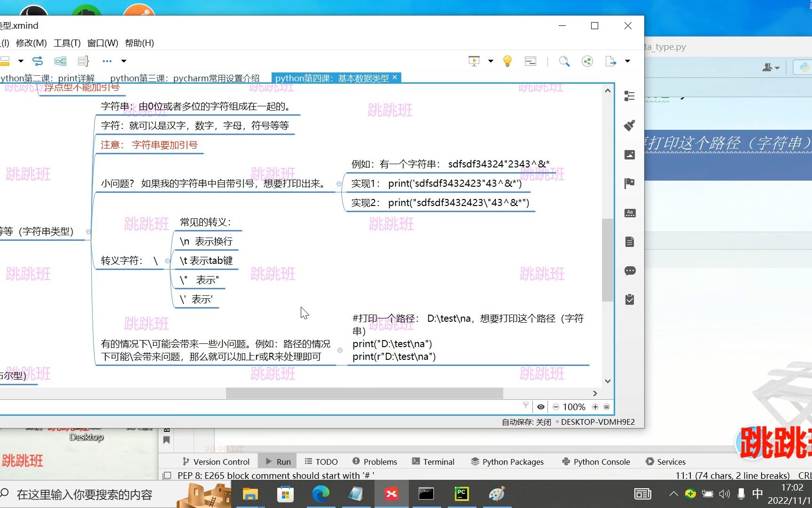Zoom out with the minus button

[x=556, y=407]
